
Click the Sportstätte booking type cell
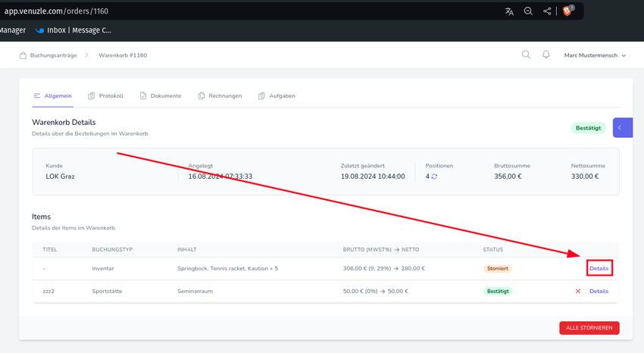pos(107,291)
